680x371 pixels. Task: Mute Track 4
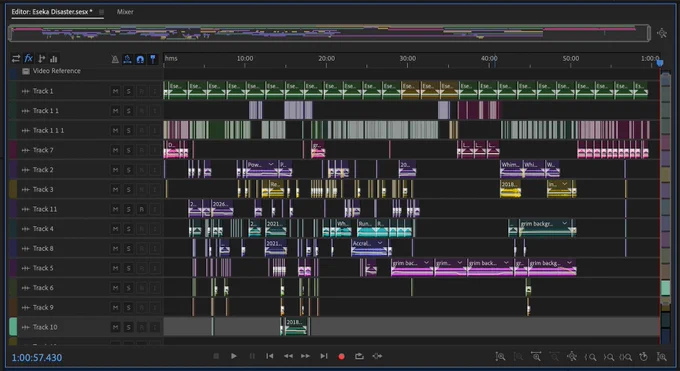pos(115,229)
